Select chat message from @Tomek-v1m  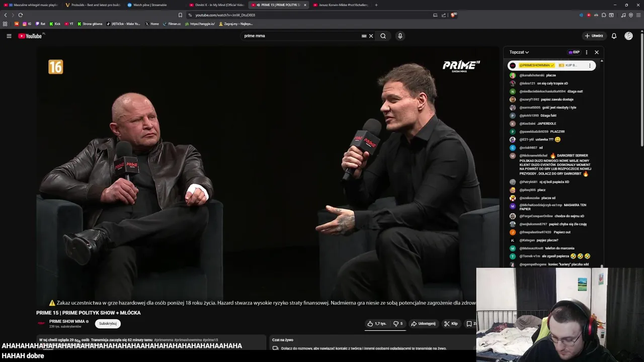pos(551,256)
